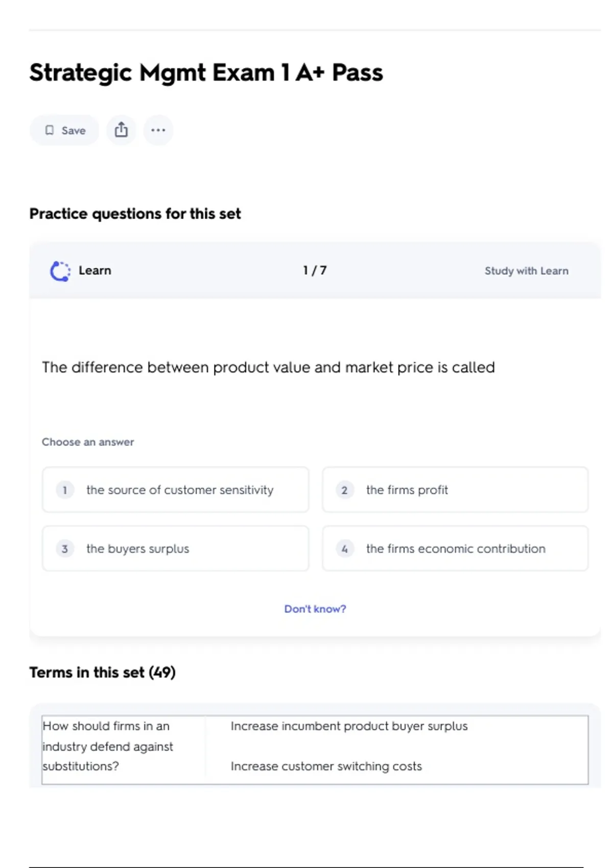The image size is (613, 868).
Task: Click the Save bookmark button
Action: 64,130
